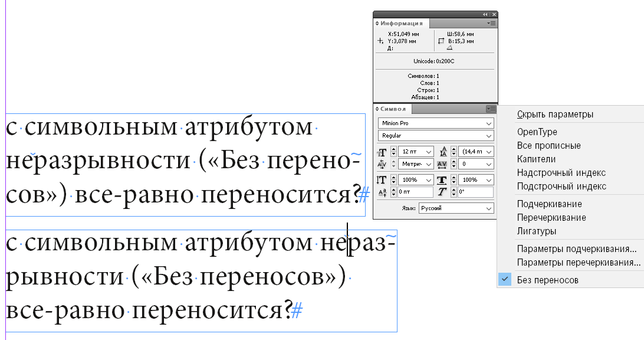Click word «переносов» in lower text frame
This screenshot has width=644, height=340.
[263, 277]
